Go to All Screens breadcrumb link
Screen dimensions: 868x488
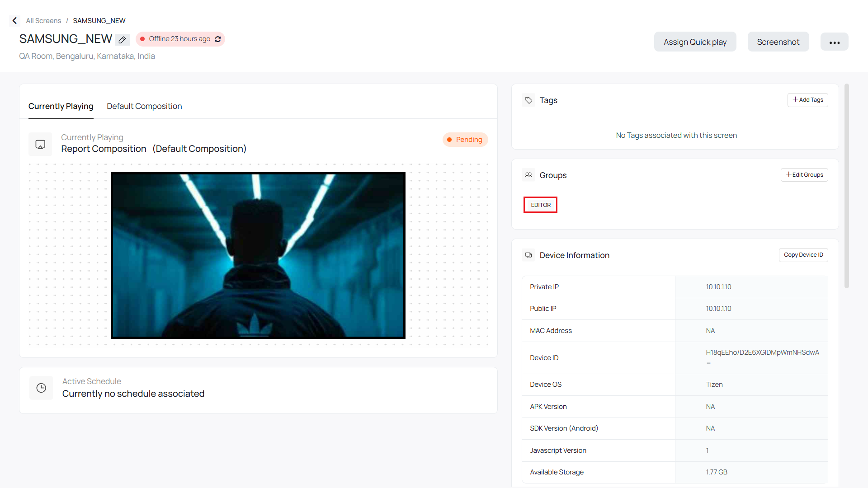[43, 21]
